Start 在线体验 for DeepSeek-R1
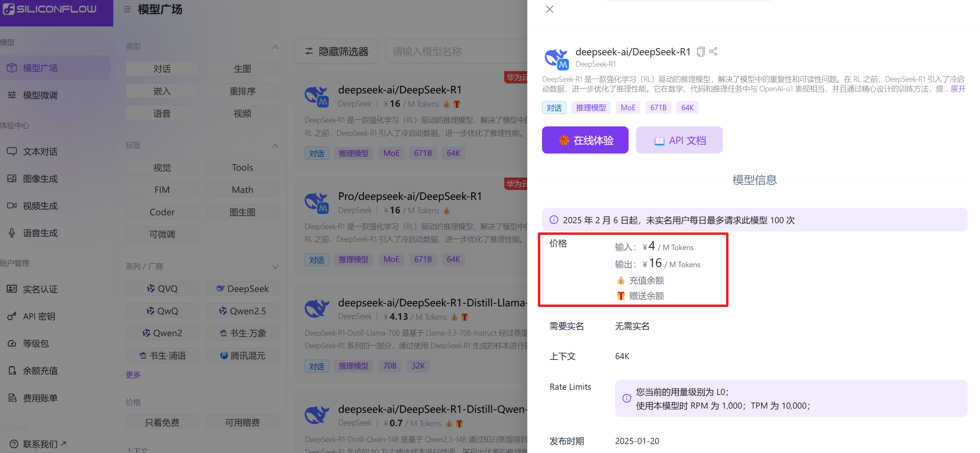 tap(585, 140)
